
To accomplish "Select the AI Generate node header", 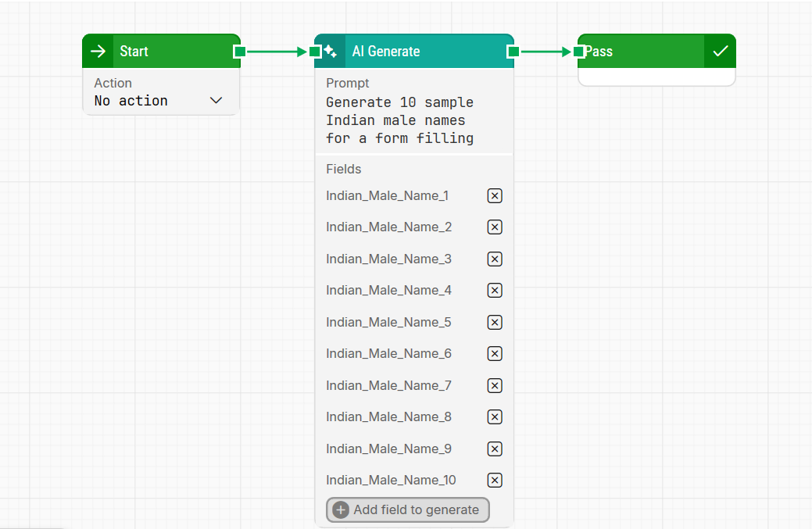I will [422, 52].
